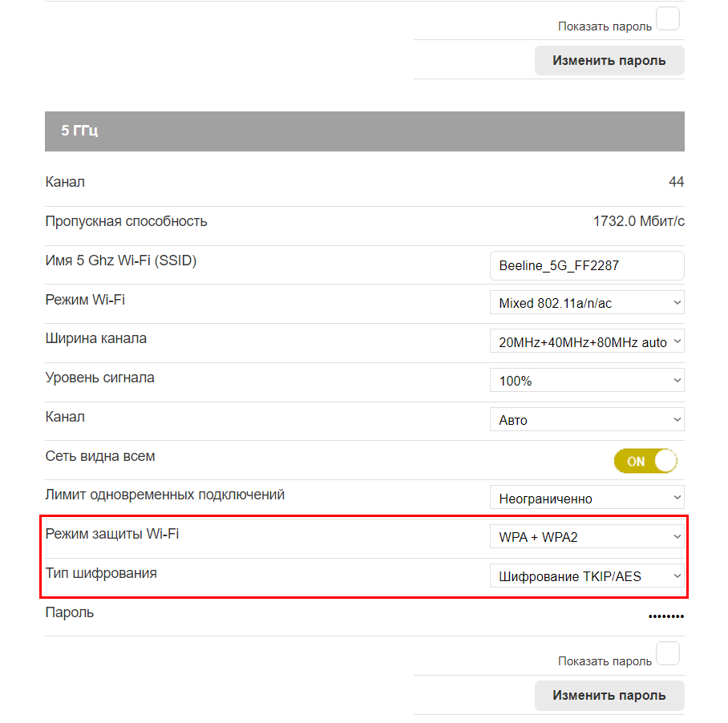The height and width of the screenshot is (723, 728).
Task: Open the Канал dropdown set to Авто
Action: coord(587,419)
